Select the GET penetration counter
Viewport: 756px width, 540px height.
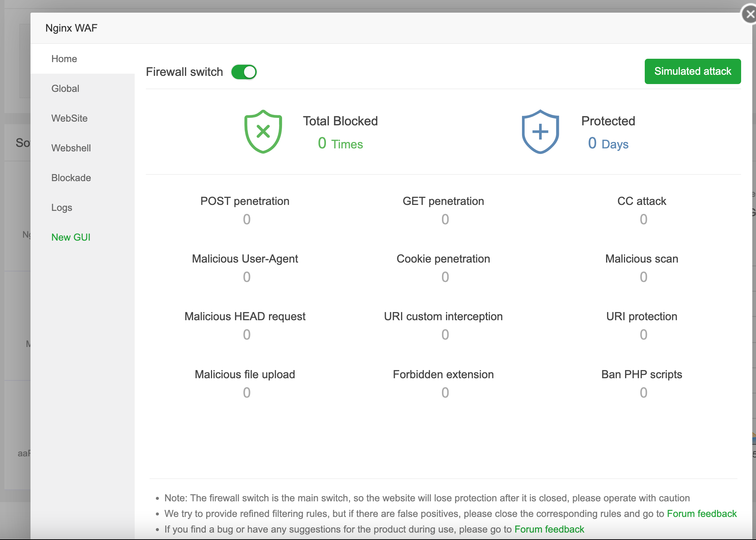[x=445, y=219]
